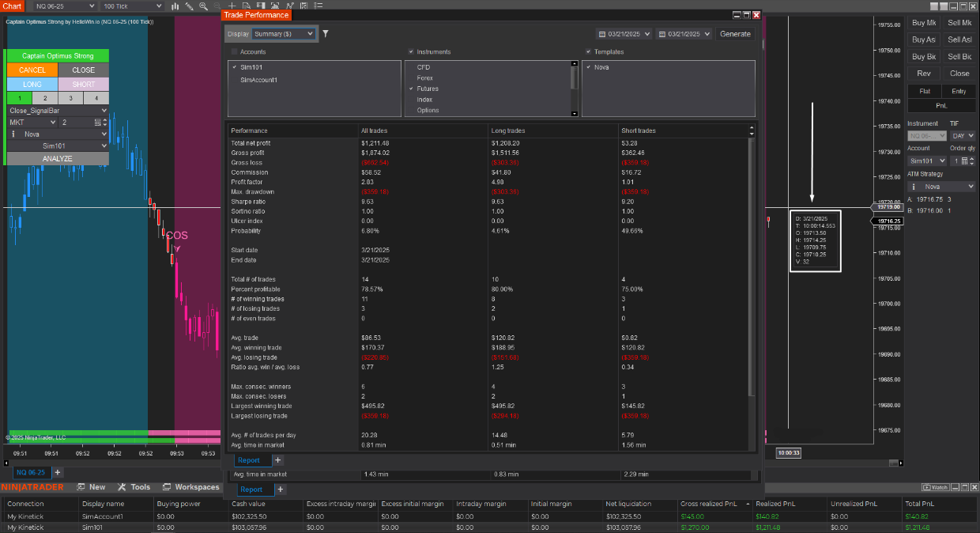Toggle the Templates checkbox
Screen dimensions: 980x533
pos(588,52)
